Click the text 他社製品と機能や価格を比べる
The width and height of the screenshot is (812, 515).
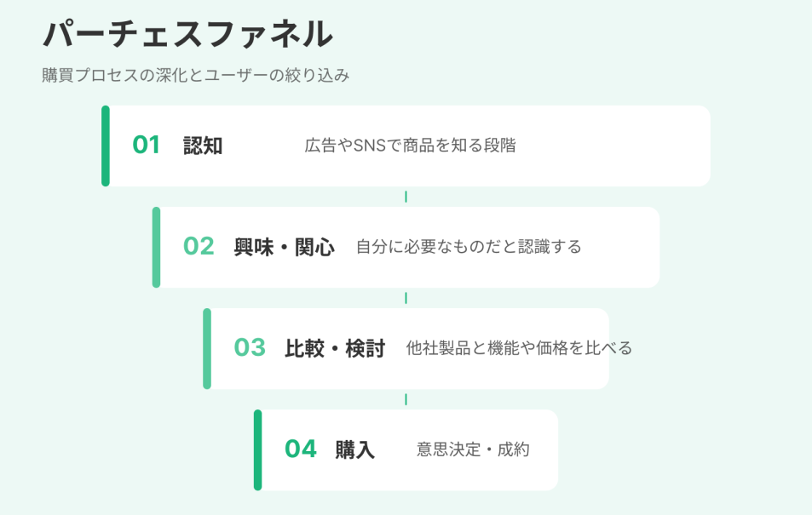519,348
